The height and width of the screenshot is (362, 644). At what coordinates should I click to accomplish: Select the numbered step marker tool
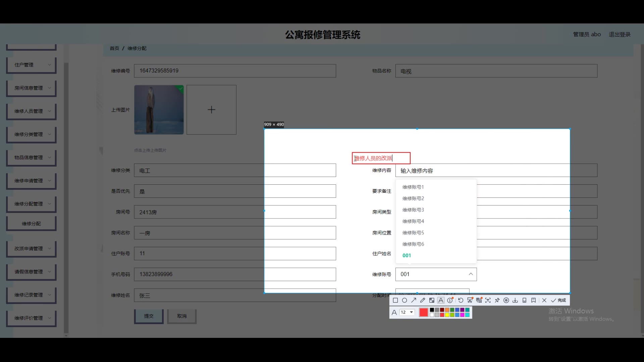tap(450, 300)
